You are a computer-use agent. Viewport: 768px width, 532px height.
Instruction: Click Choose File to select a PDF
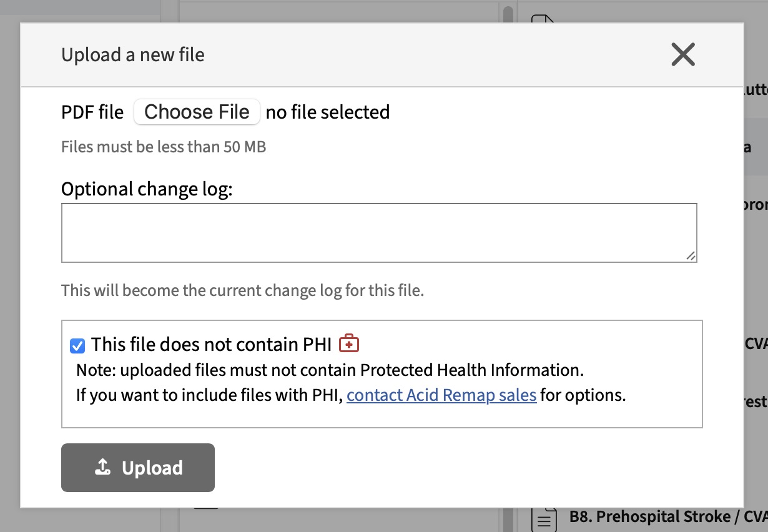pos(197,111)
